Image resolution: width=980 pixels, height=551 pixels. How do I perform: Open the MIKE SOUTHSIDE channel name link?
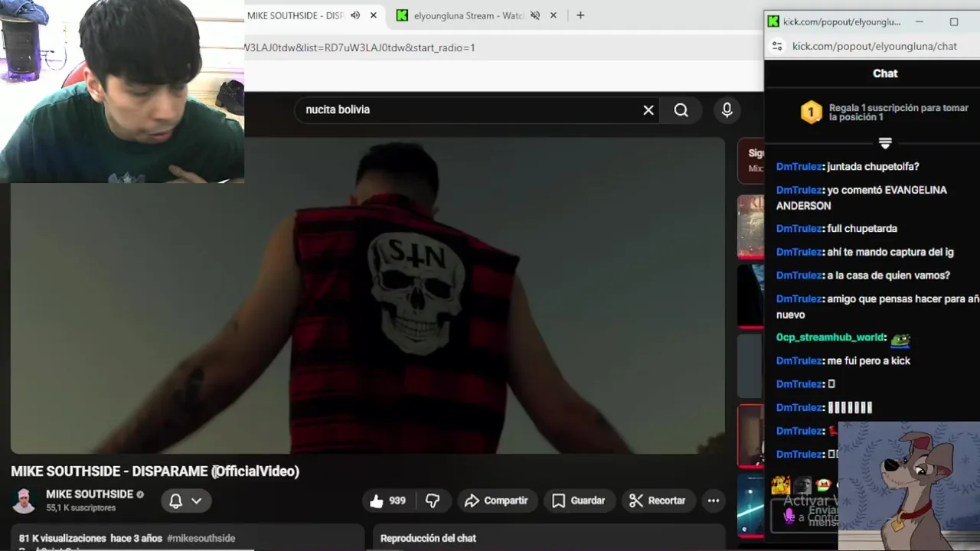click(x=90, y=494)
